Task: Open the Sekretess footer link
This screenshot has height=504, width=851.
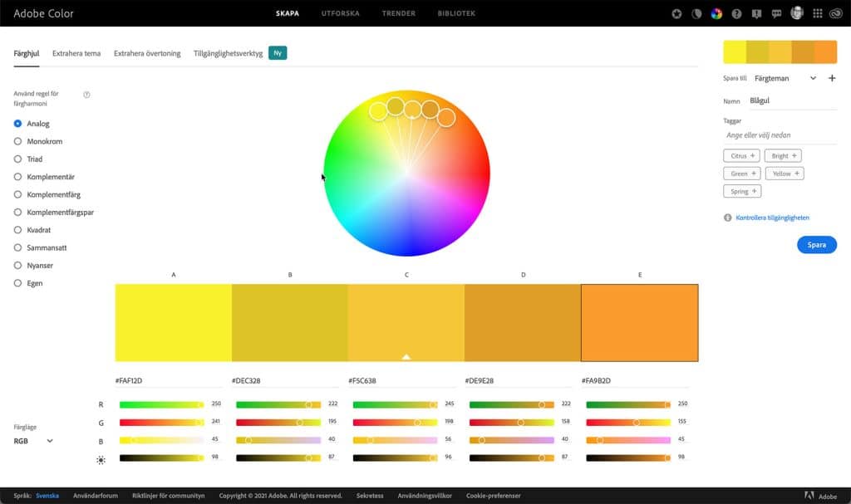Action: (370, 496)
